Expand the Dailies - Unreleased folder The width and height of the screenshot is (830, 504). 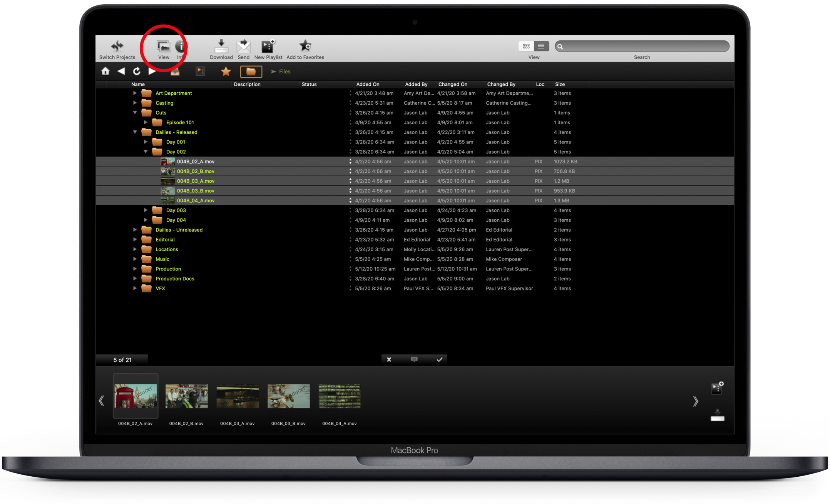tap(135, 230)
